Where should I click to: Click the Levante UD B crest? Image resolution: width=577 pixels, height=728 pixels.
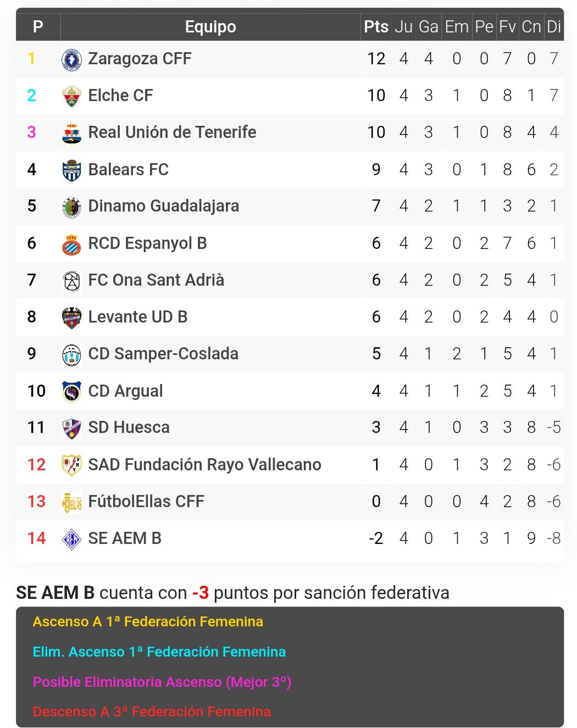[71, 318]
